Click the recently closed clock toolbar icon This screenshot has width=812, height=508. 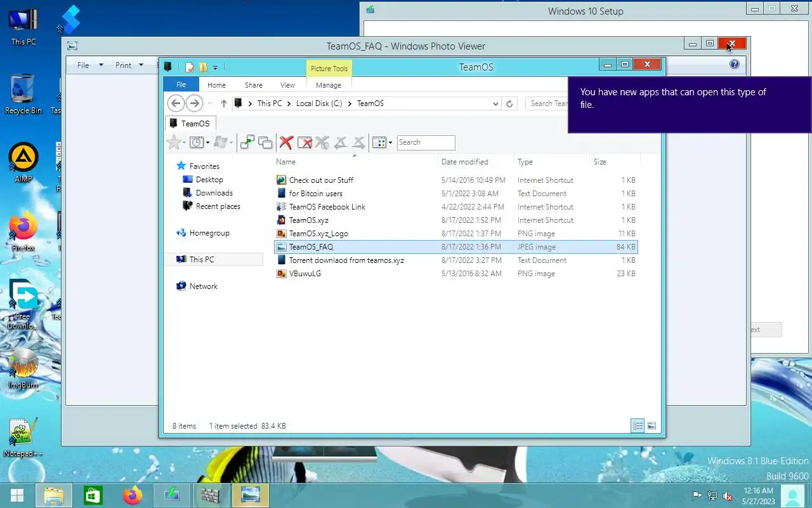[x=196, y=142]
